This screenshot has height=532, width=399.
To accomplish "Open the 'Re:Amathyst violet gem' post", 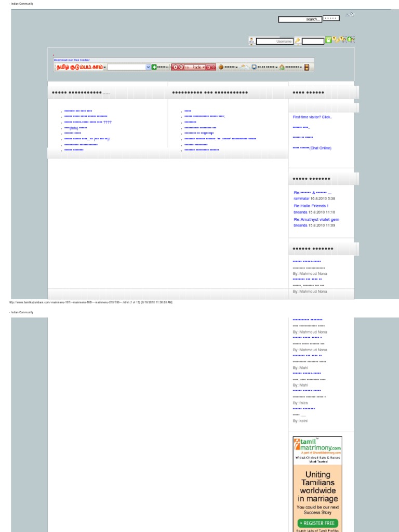I will (x=316, y=220).
